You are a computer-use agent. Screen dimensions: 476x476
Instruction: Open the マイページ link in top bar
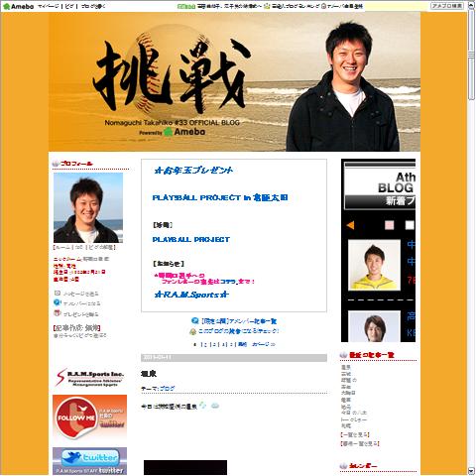pyautogui.click(x=49, y=6)
